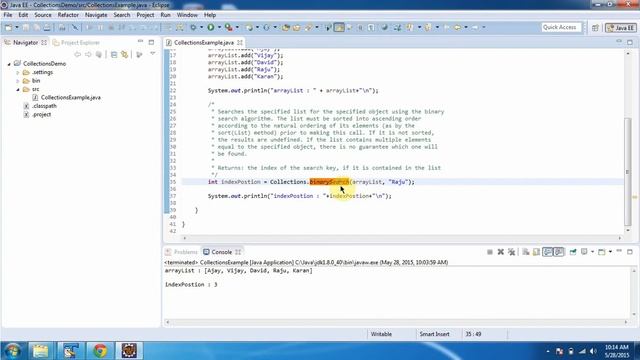Click the Quick Access search field
This screenshot has width=640, height=360.
pyautogui.click(x=561, y=27)
